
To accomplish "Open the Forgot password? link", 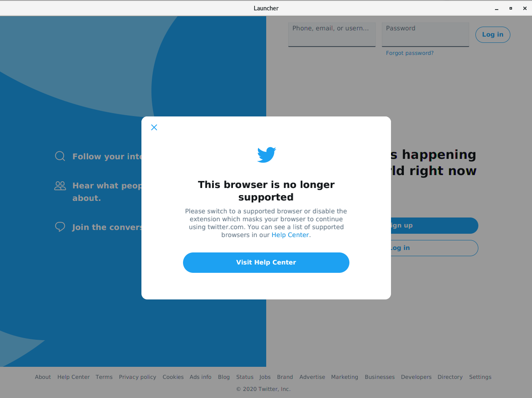I will [410, 53].
